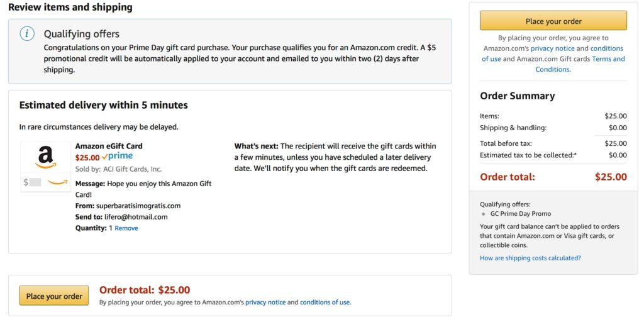Open the bottom conditions of use link
The image size is (644, 322).
coord(325,303)
